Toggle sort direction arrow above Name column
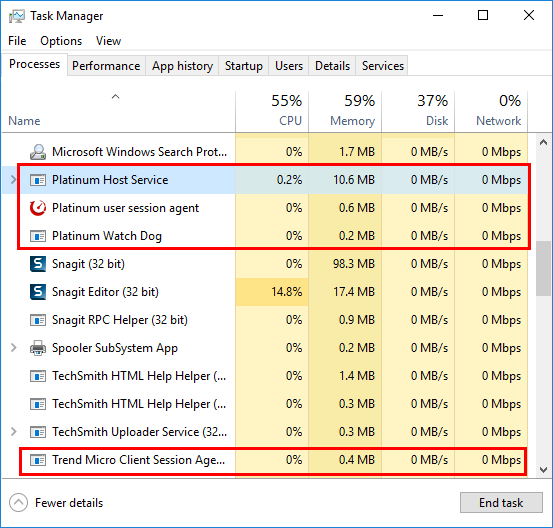Image resolution: width=553 pixels, height=528 pixels. [115, 97]
